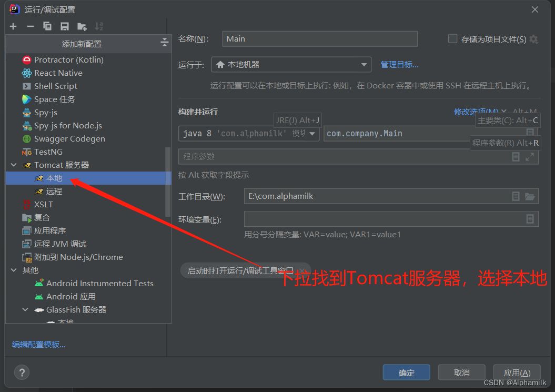
Task: Click the 取消 button
Action: coord(461,373)
